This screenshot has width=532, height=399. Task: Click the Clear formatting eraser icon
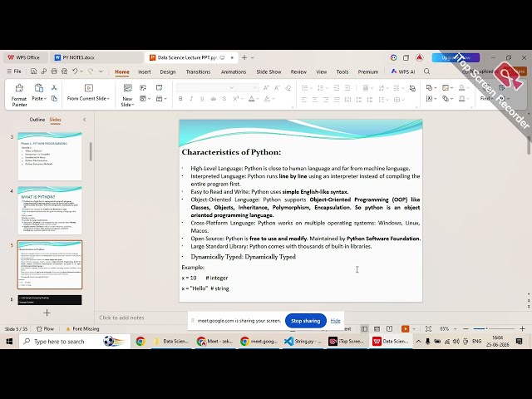[288, 88]
